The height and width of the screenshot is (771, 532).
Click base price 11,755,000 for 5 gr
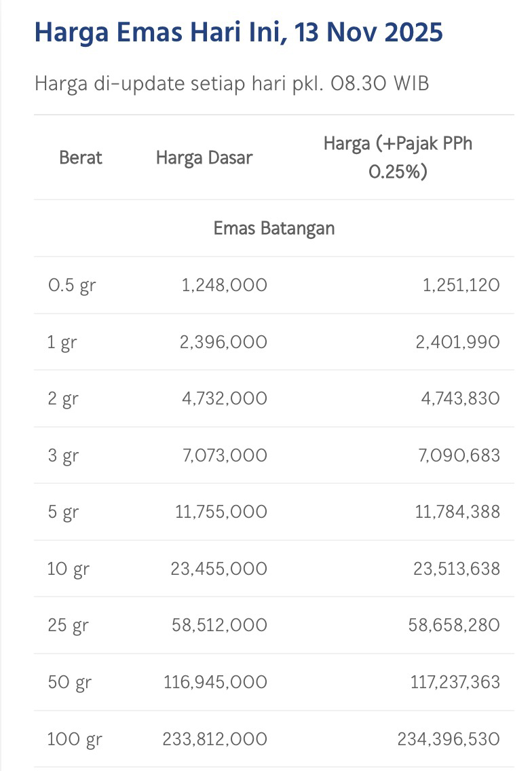pos(221,512)
